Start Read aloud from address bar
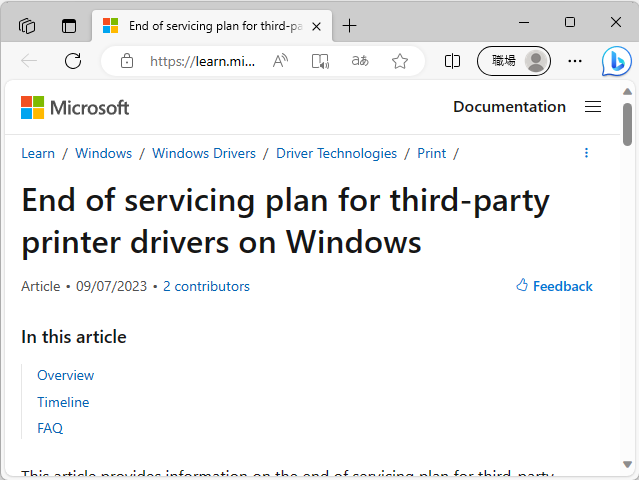 (x=280, y=61)
